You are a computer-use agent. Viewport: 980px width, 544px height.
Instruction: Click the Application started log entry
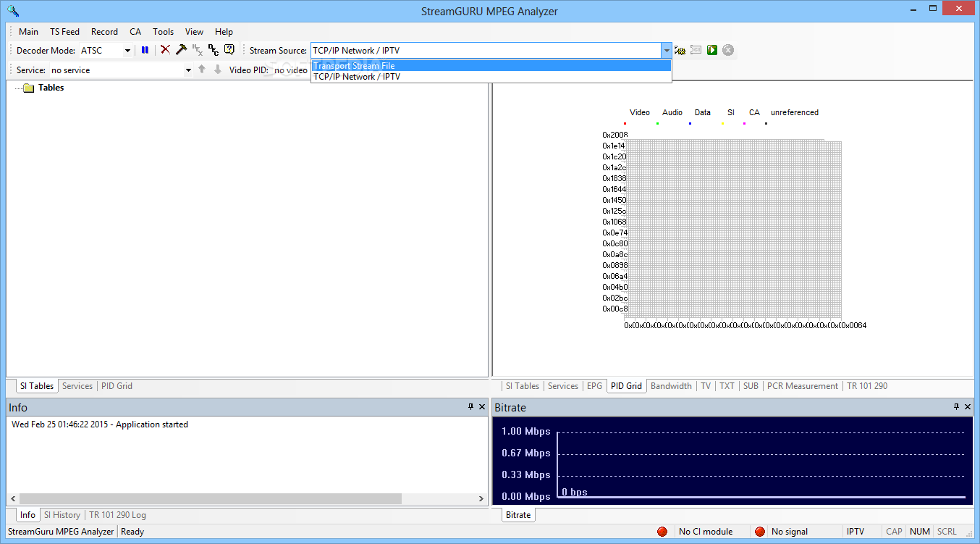point(100,424)
